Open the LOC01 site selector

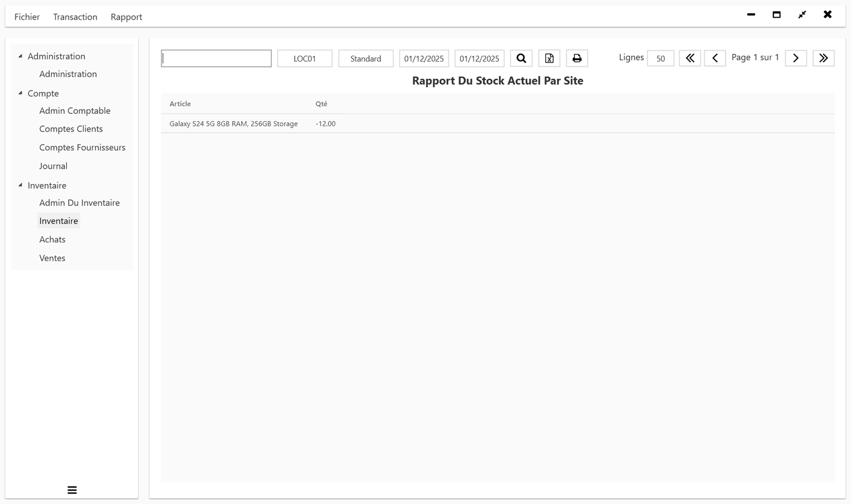click(x=304, y=58)
